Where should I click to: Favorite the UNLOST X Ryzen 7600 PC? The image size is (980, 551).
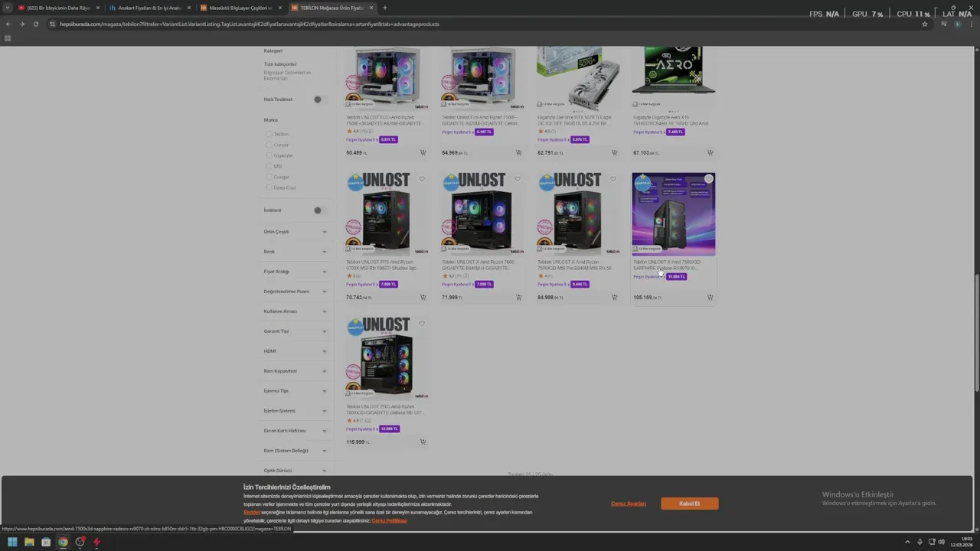[518, 179]
